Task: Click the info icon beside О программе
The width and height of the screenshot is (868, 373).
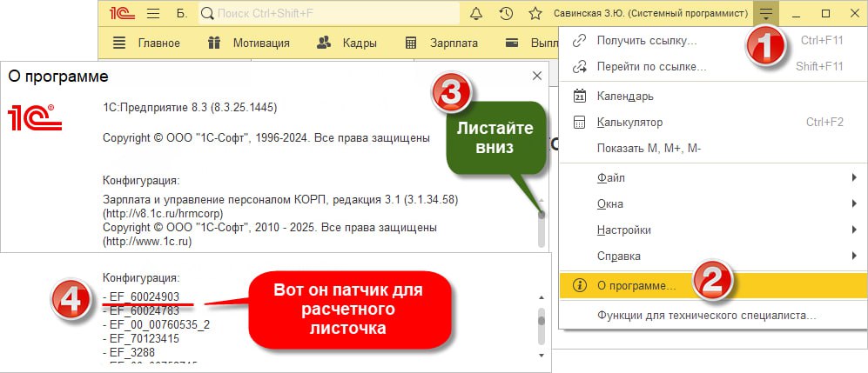Action: (x=580, y=286)
